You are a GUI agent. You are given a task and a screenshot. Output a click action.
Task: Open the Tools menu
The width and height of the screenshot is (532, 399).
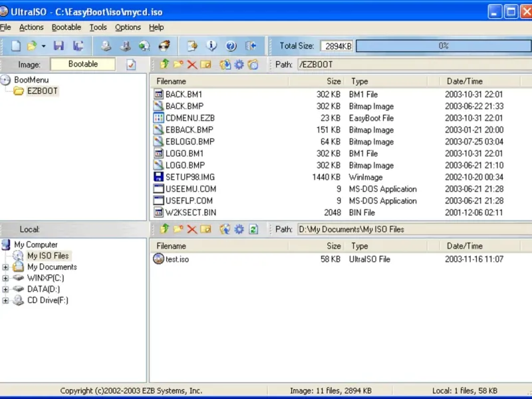click(x=98, y=27)
